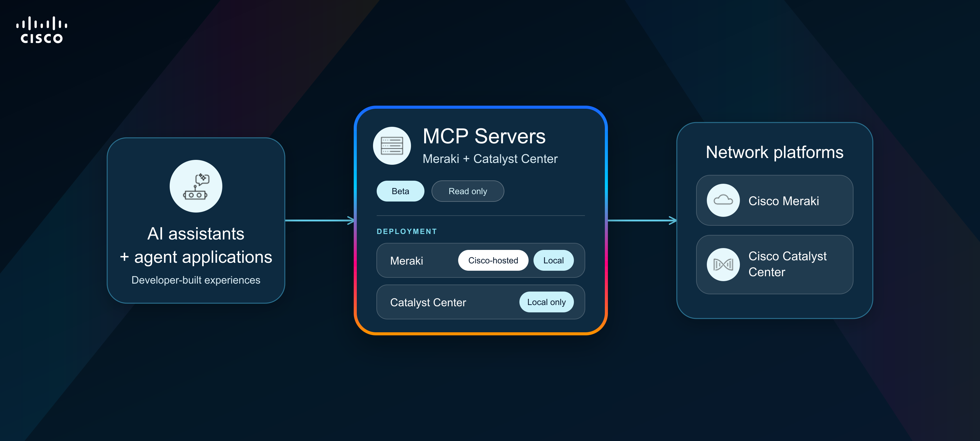This screenshot has width=980, height=441.
Task: Click the DEPLOYMENT section label
Action: coord(407,231)
